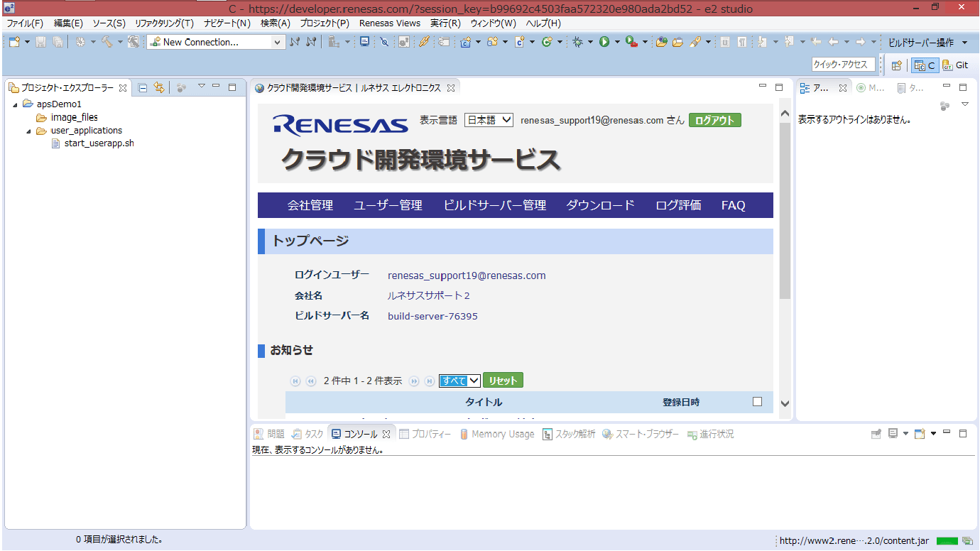Screen dimensions: 980x551
Task: Open ダウンロード in the navigation bar
Action: tap(601, 205)
